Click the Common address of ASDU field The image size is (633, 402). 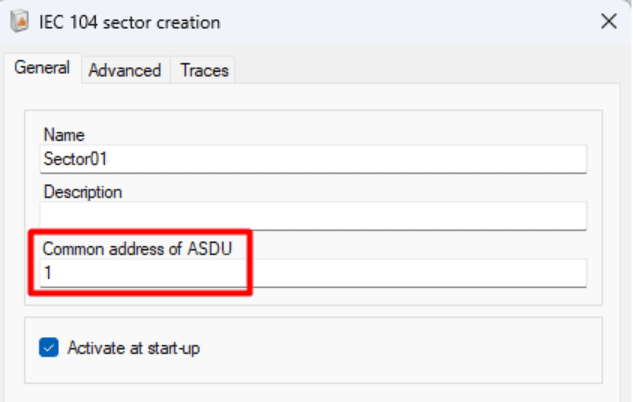point(313,272)
